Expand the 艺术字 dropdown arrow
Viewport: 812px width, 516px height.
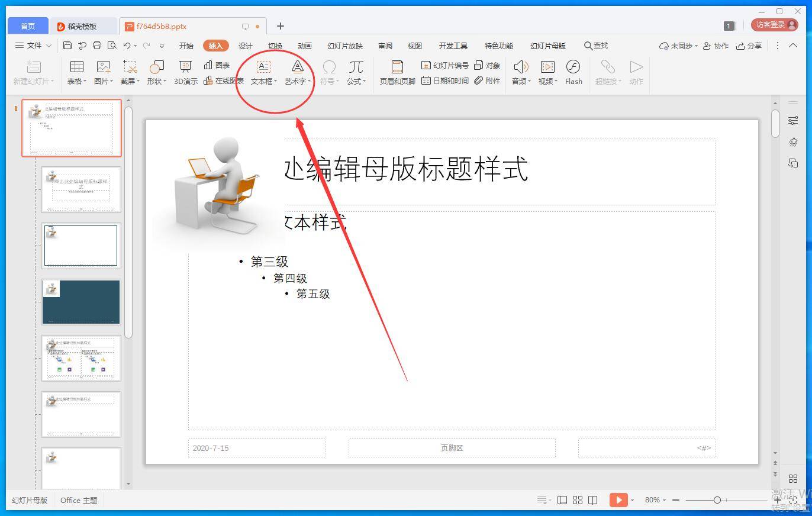(x=309, y=82)
